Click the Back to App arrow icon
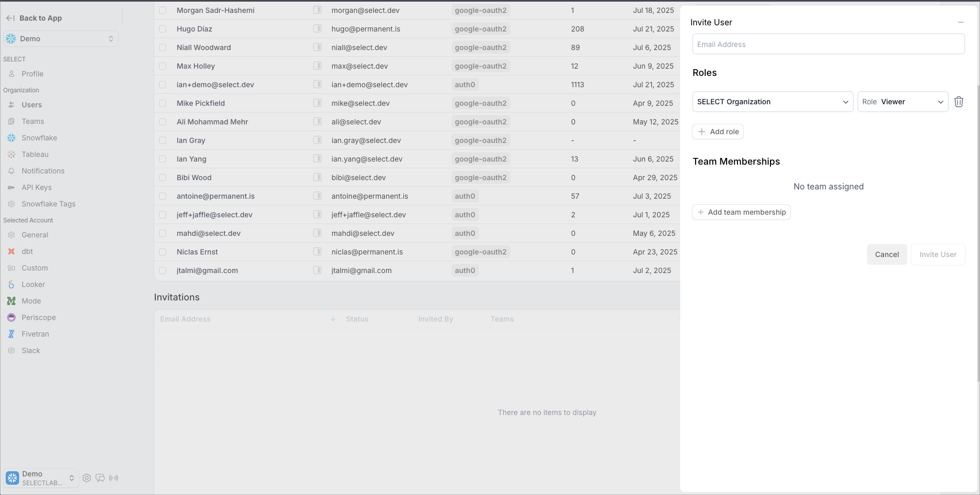This screenshot has height=495, width=980. pyautogui.click(x=10, y=18)
